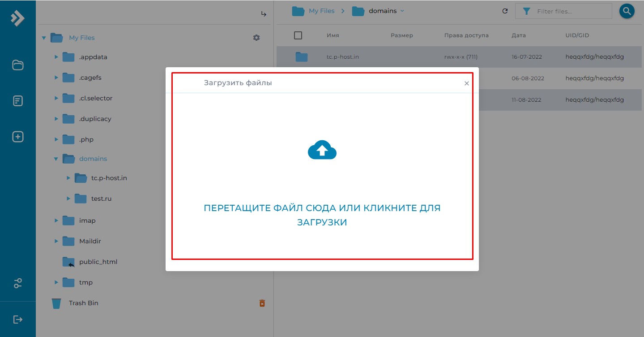644x337 pixels.
Task: Select My Files in tree
Action: pyautogui.click(x=81, y=38)
